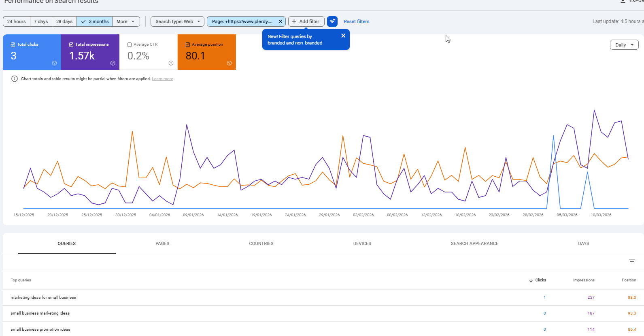
Task: Enable the Average CTR checkbox
Action: (x=130, y=44)
